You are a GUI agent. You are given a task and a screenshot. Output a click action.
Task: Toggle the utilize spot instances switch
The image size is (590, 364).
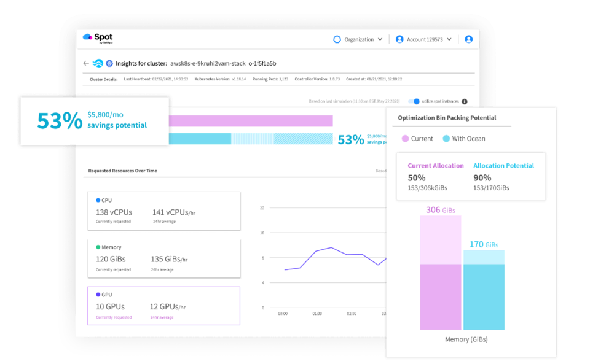click(414, 101)
